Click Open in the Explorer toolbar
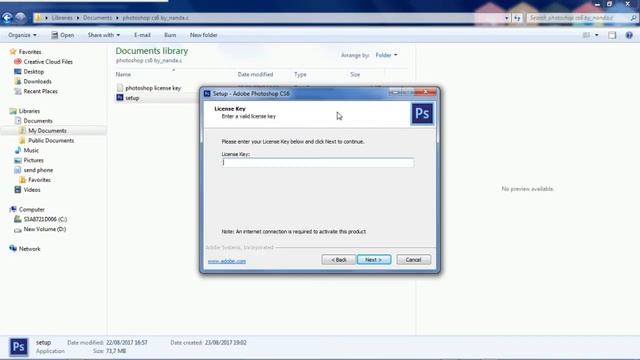Viewport: 640px width, 360px height. [62, 35]
